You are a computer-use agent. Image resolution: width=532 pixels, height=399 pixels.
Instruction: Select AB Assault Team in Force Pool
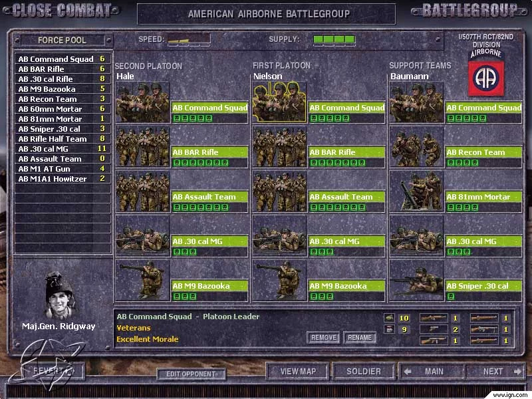coord(63,159)
